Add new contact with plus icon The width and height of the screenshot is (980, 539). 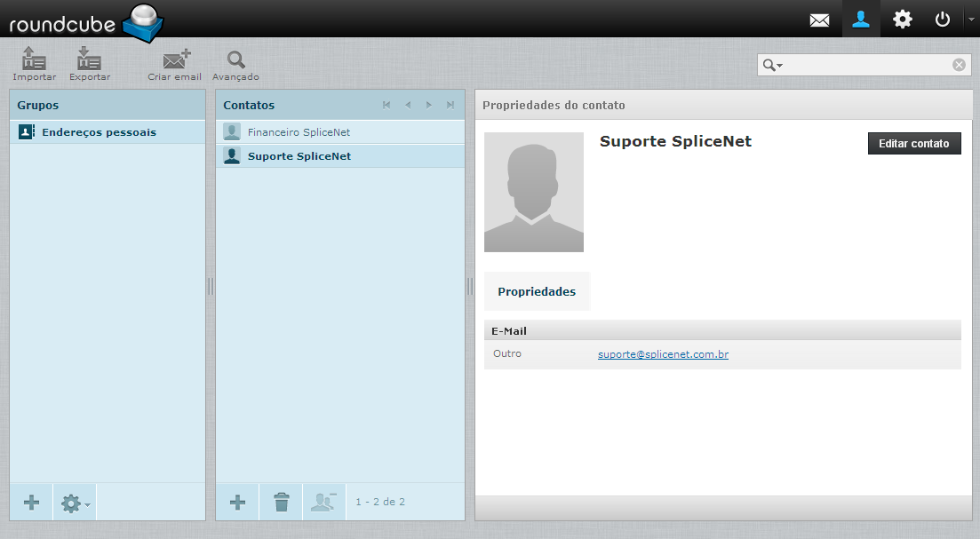[237, 503]
